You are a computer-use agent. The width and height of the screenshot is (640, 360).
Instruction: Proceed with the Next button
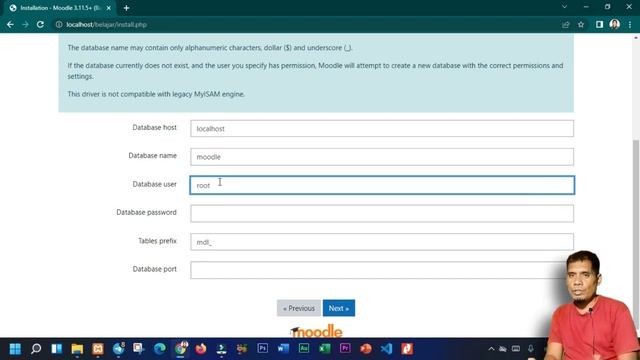[339, 308]
